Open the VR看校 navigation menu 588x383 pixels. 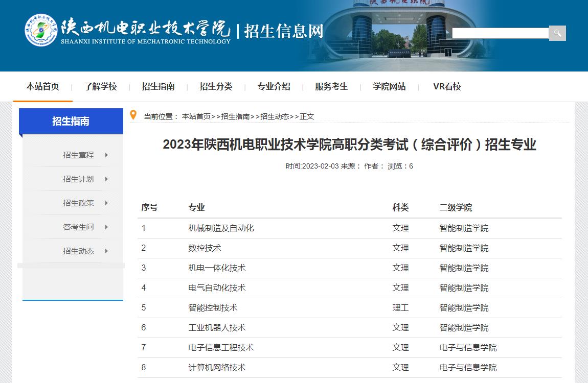tap(447, 86)
